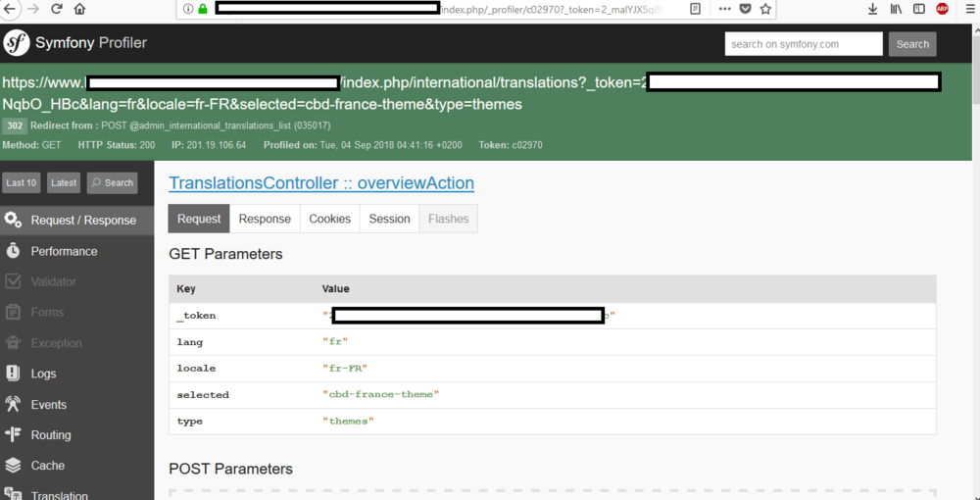The height and width of the screenshot is (500, 980).
Task: Click the POST Parameters heading
Action: 230,469
